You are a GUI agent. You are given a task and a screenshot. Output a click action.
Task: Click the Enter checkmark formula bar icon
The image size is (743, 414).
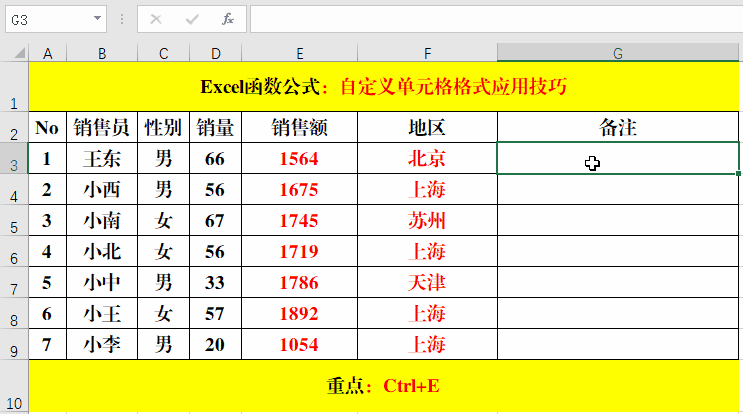click(192, 19)
